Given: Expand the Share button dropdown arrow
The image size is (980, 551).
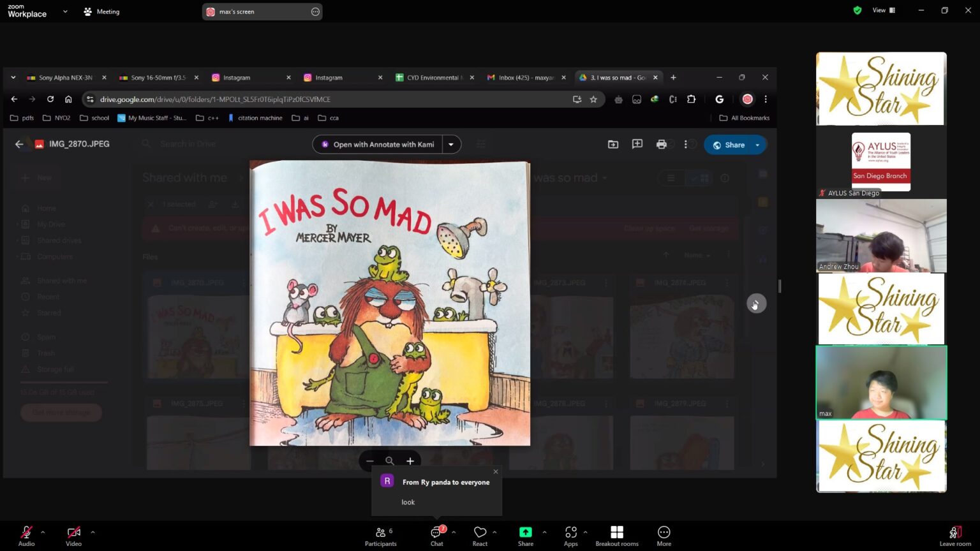Looking at the screenshot, I should (x=758, y=145).
